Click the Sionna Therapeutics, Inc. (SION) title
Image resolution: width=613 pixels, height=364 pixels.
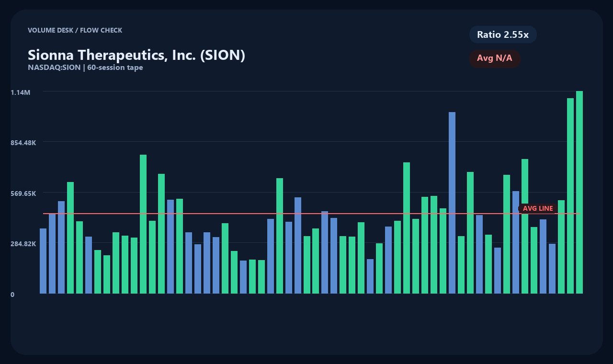coord(136,55)
